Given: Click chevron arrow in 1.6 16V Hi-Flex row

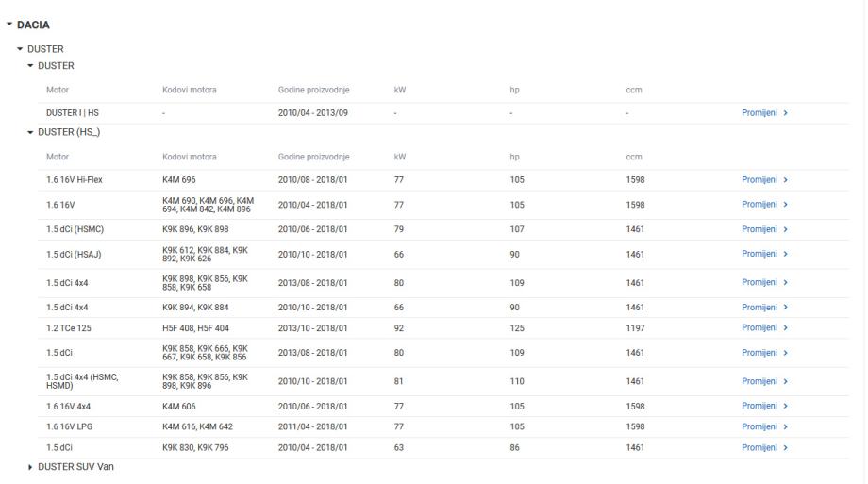Looking at the screenshot, I should click(786, 180).
